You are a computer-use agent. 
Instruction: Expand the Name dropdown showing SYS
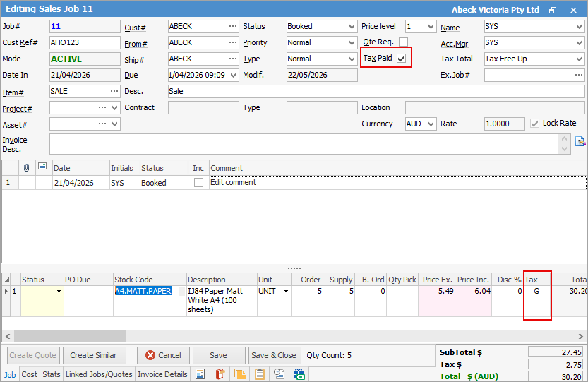[579, 27]
